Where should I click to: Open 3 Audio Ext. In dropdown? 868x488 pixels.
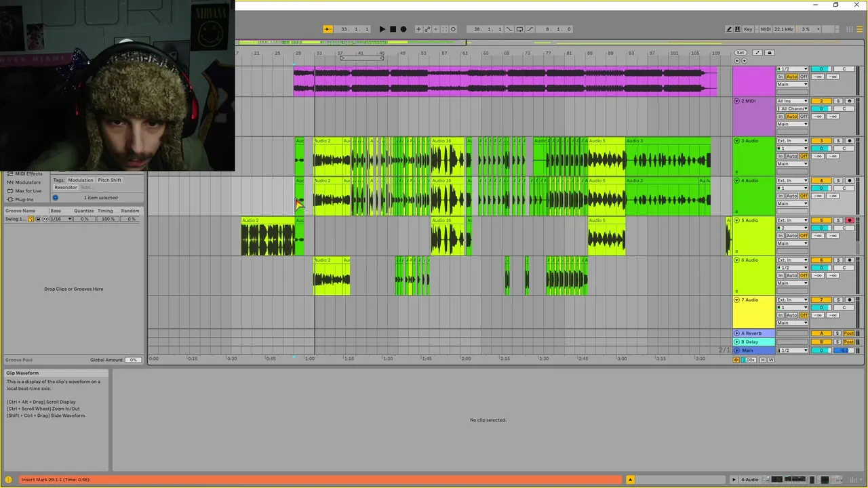coord(792,141)
